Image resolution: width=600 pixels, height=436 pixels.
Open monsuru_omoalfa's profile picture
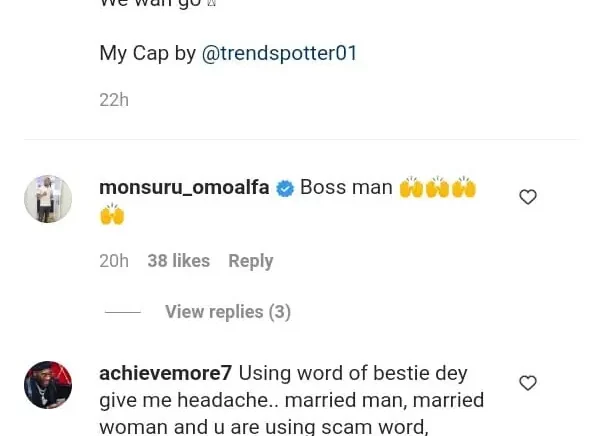48,199
